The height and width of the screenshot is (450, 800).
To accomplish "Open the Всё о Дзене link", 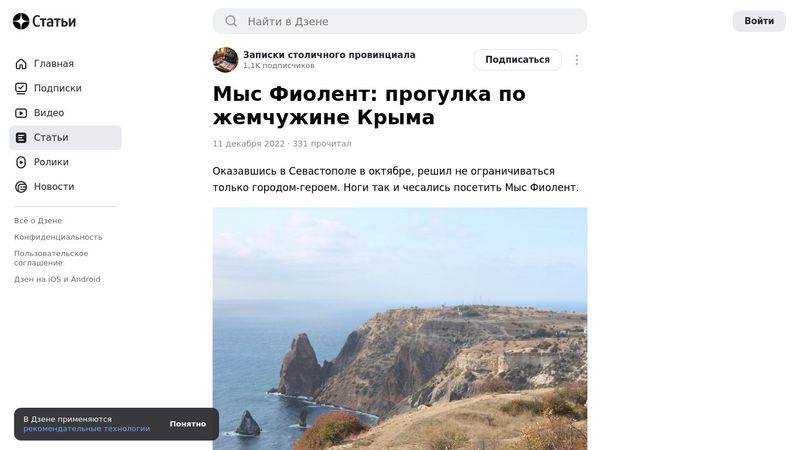I will coord(38,221).
